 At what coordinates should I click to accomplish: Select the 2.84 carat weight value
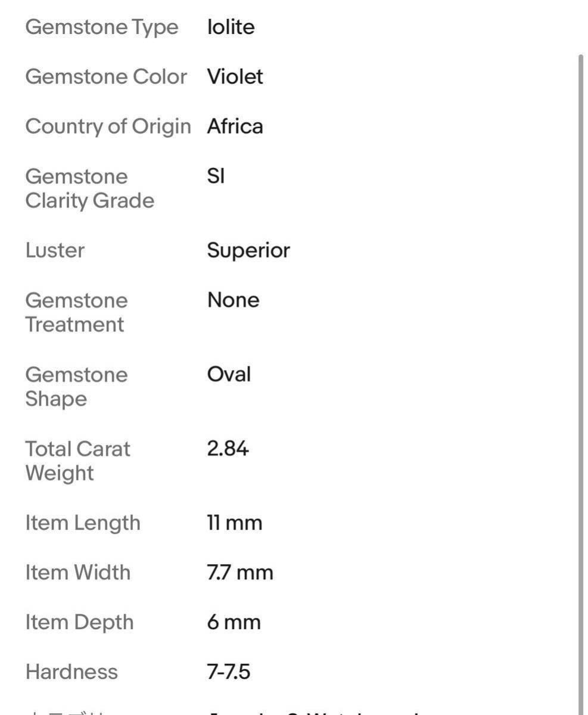click(x=228, y=449)
